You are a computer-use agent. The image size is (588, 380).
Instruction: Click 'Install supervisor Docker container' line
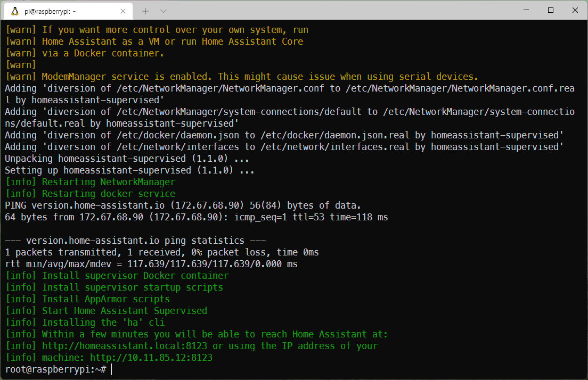[x=117, y=276]
